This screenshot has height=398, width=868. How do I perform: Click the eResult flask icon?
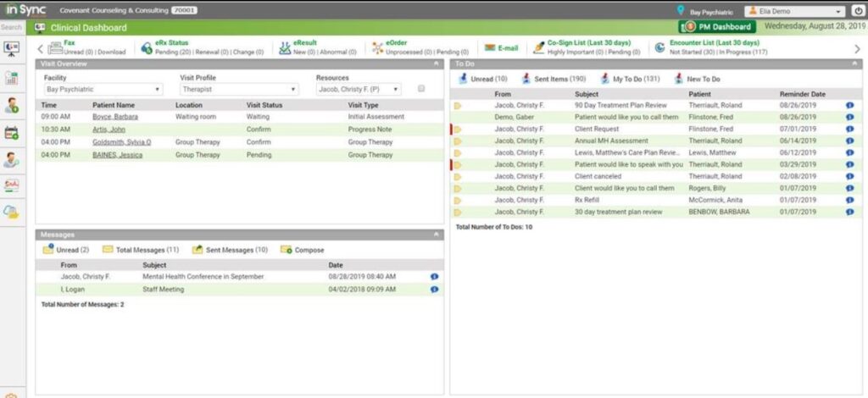(285, 48)
